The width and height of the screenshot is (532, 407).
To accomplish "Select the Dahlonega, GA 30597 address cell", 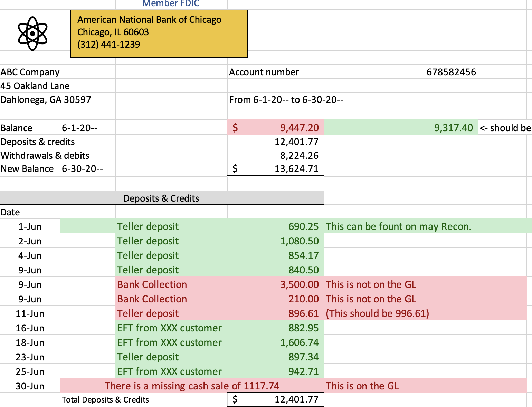I will [x=45, y=99].
